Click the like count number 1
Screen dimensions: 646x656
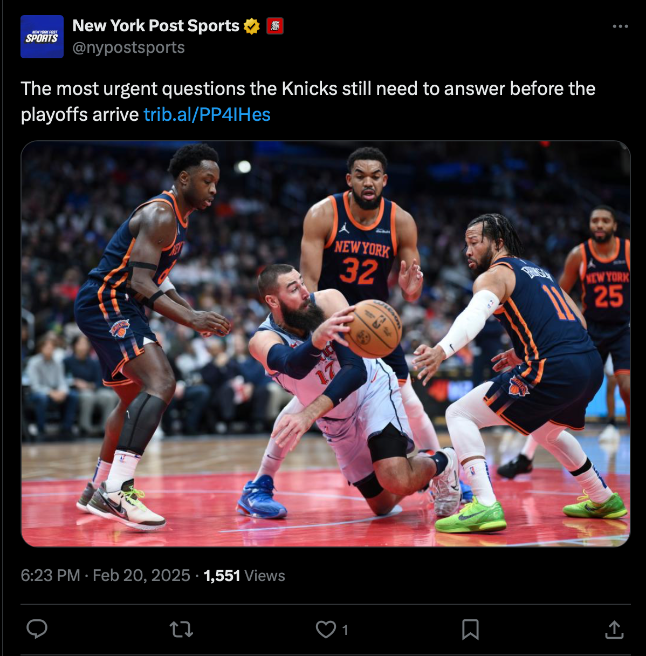[x=345, y=630]
